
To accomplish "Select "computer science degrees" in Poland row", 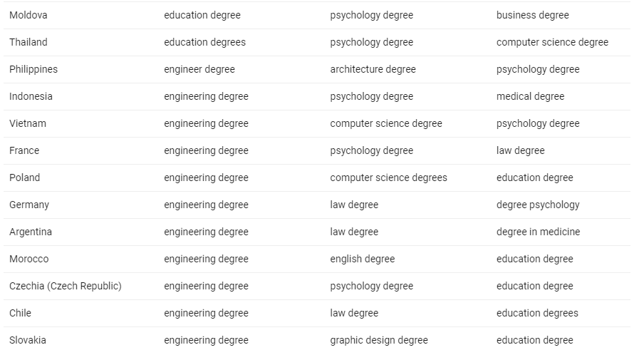I will (388, 177).
